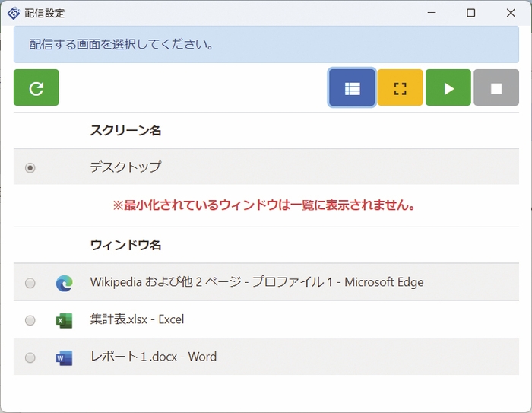Switch to the blue list view button
The image size is (532, 413).
point(352,88)
